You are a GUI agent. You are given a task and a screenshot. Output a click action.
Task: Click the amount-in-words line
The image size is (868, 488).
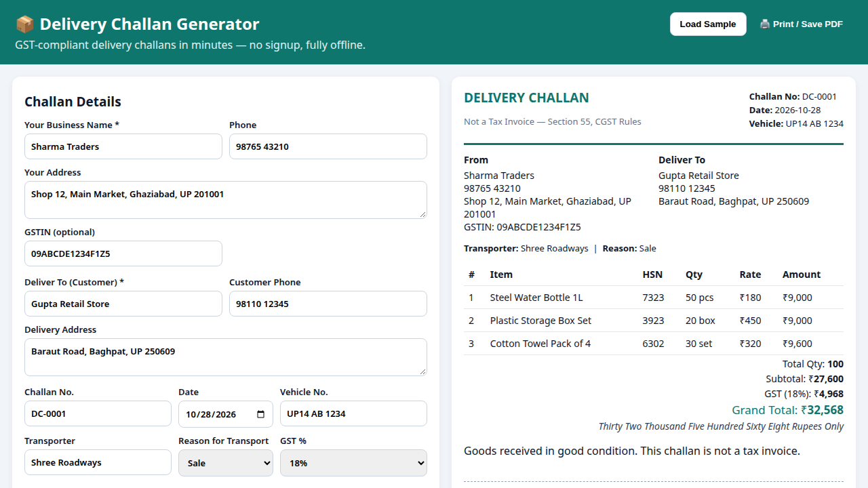(721, 426)
